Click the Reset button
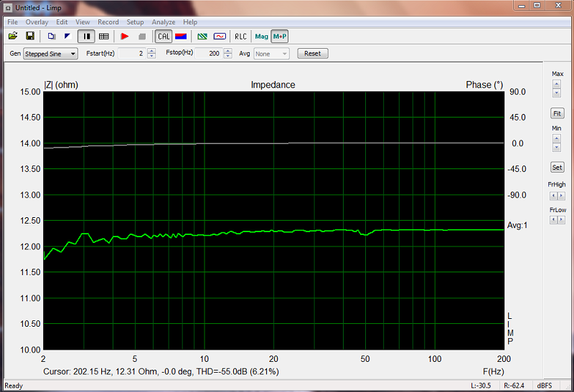 (312, 53)
